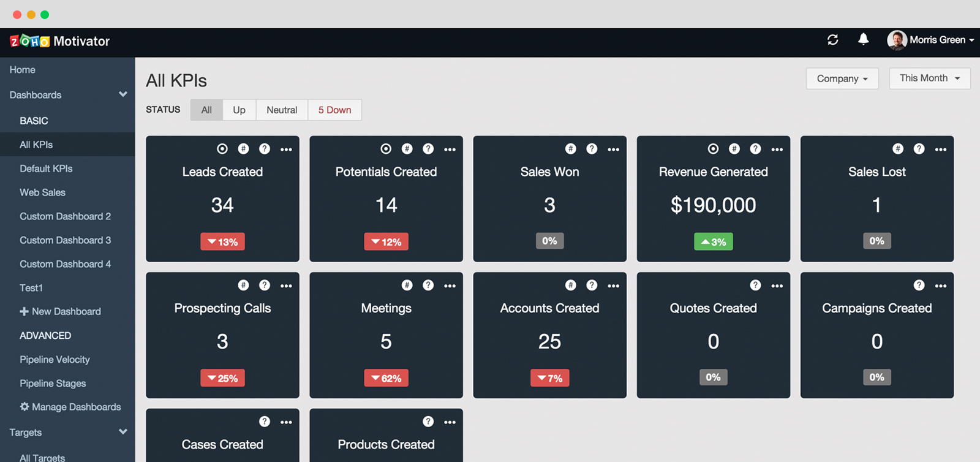Click macOS green maximize window button

coord(45,14)
